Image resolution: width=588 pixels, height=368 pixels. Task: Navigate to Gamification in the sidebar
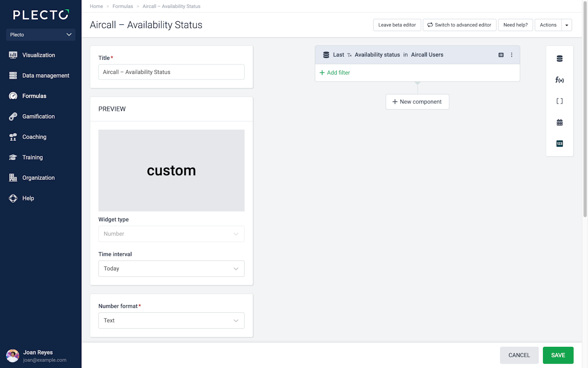39,116
